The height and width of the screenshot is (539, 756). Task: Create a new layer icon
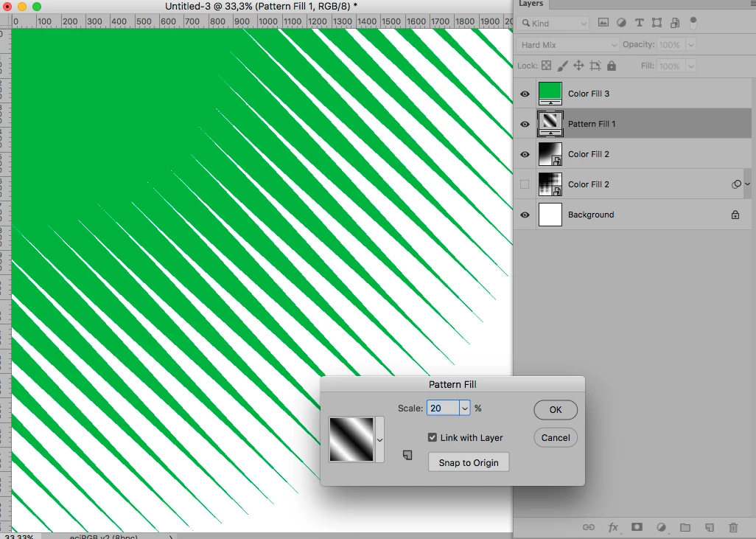(710, 527)
